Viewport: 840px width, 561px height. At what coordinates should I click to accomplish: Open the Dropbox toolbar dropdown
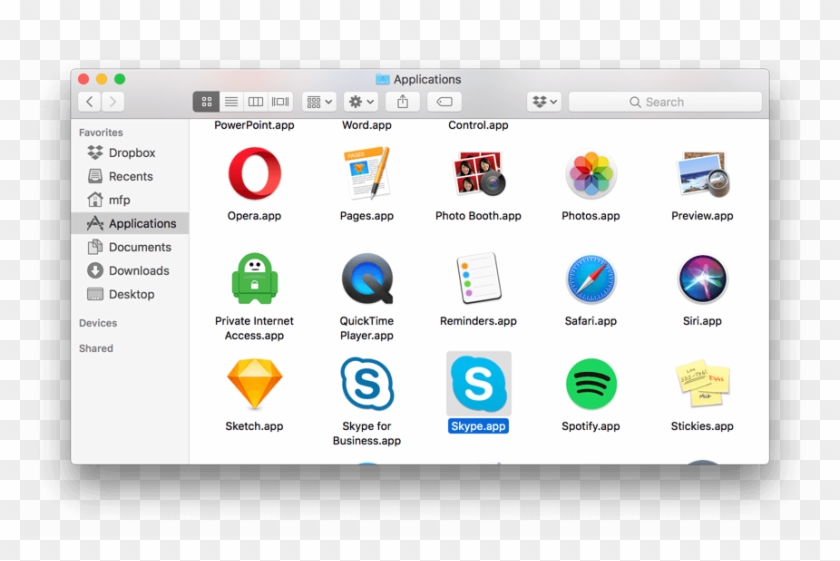544,101
